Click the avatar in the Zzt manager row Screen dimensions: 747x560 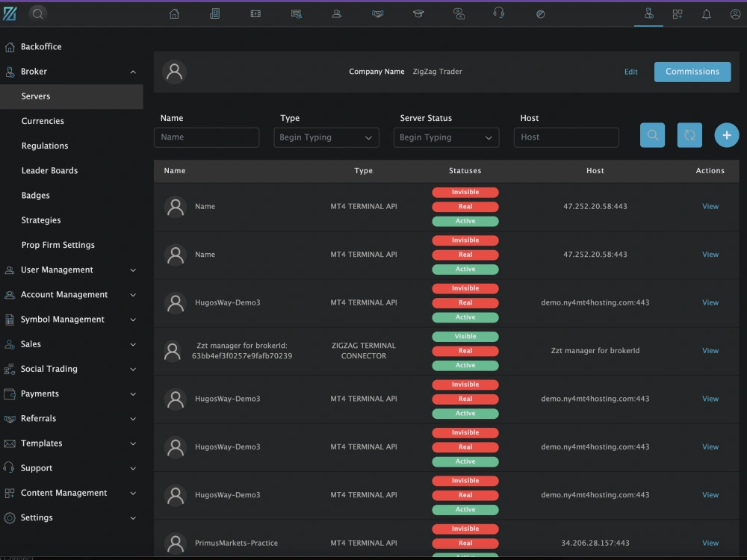point(173,351)
